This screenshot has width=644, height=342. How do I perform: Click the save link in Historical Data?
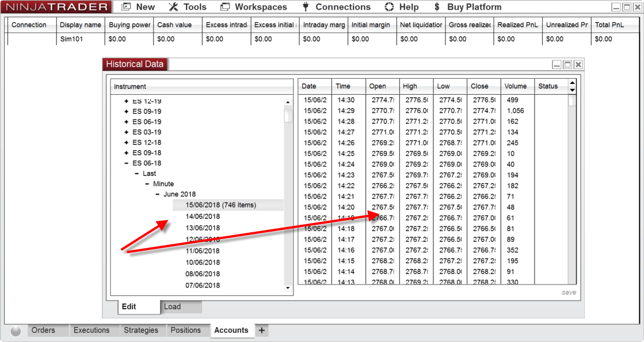coord(569,293)
